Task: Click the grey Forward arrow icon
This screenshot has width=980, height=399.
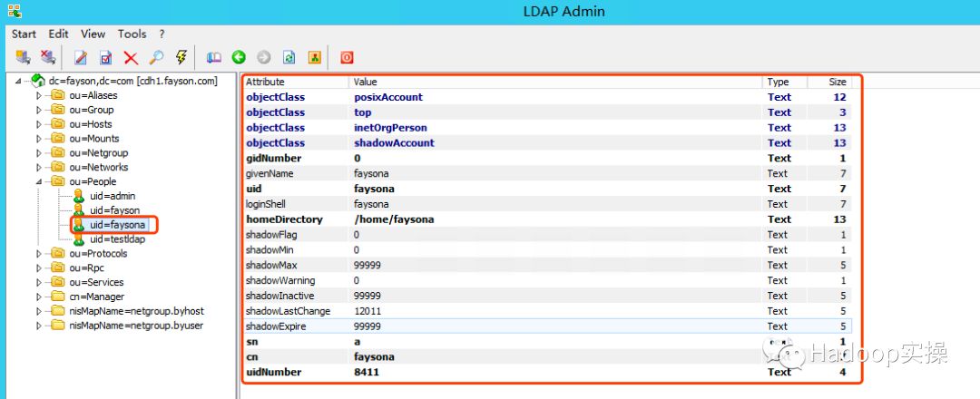Action: click(264, 57)
